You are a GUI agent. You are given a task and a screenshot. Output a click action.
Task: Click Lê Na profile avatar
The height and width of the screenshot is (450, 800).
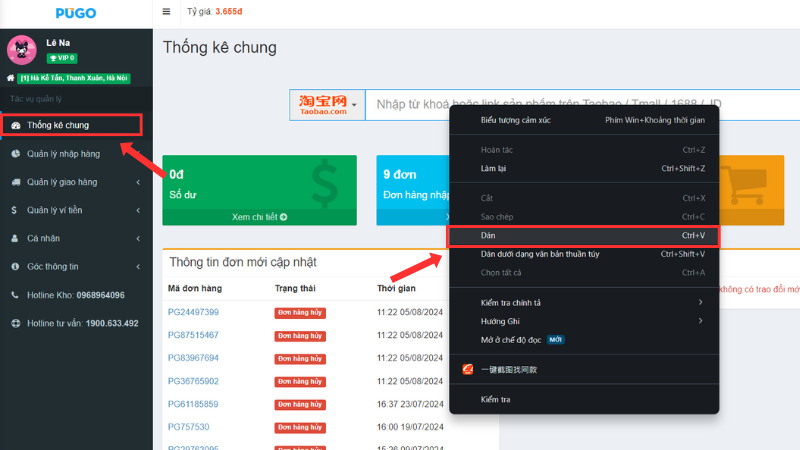(x=22, y=50)
